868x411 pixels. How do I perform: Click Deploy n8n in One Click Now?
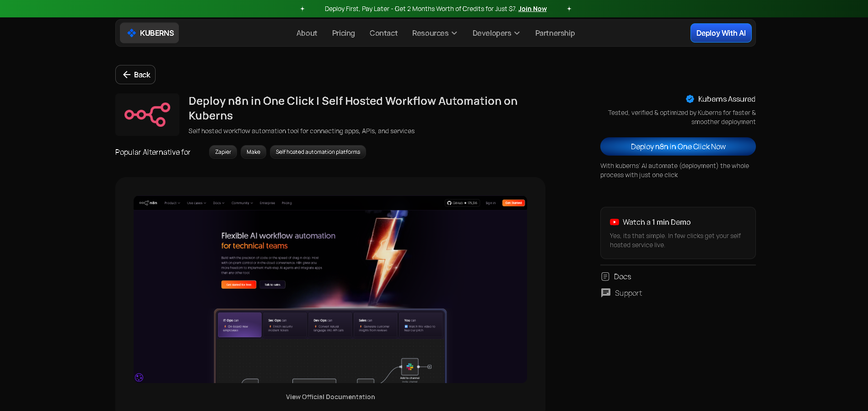click(678, 146)
